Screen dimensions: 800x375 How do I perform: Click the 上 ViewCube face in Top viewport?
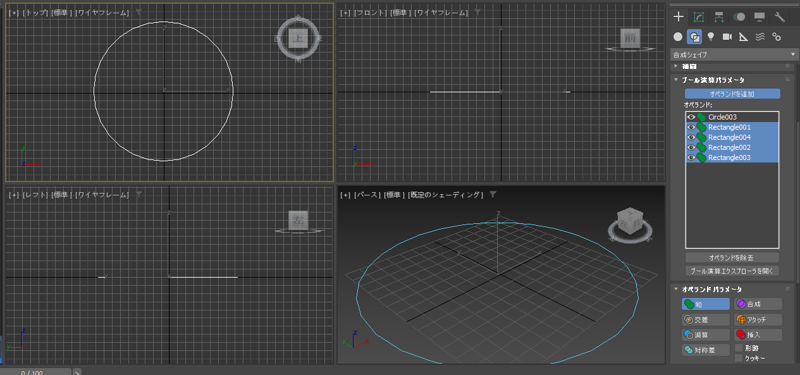(298, 38)
